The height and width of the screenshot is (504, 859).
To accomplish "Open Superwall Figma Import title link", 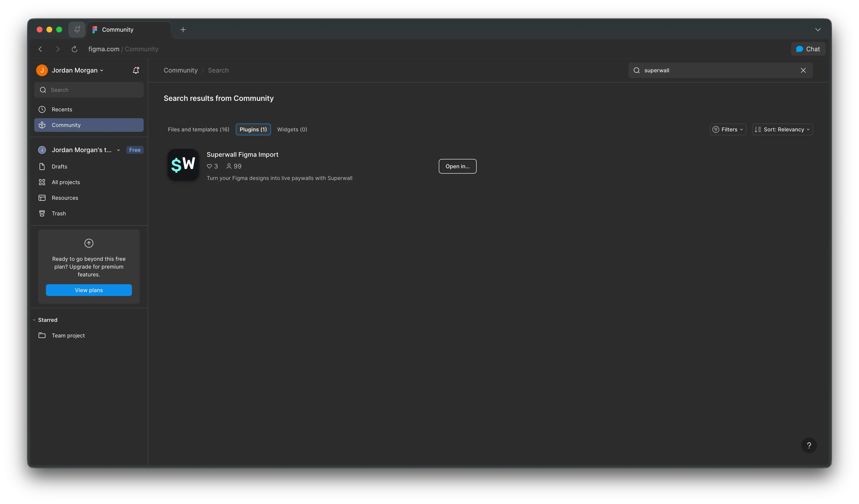I will pos(242,155).
